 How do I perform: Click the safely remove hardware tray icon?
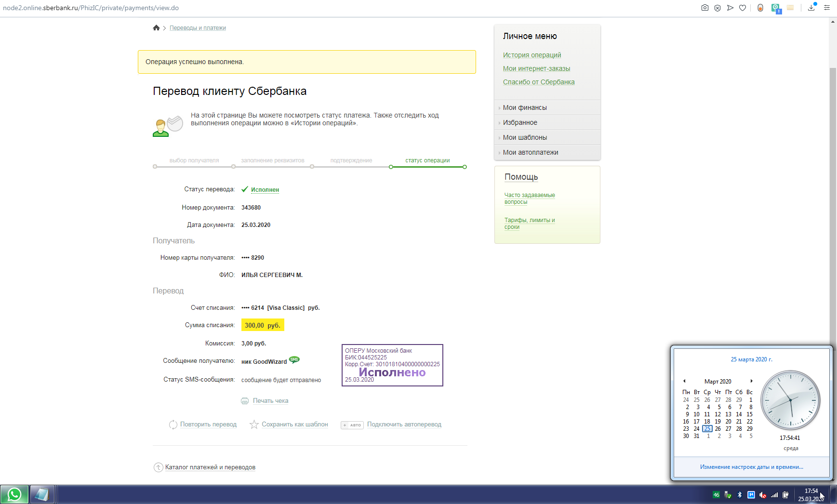[728, 495]
